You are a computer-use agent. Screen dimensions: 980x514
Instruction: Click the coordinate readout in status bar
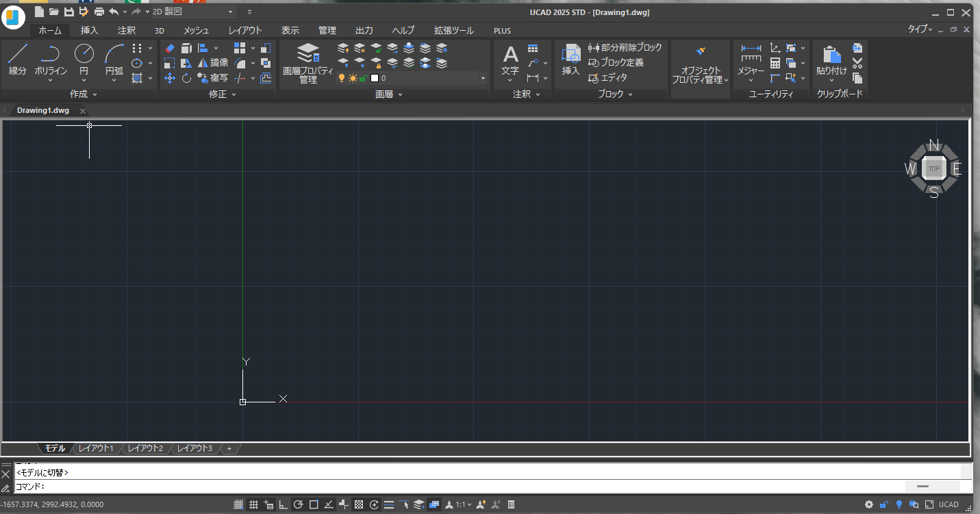point(53,504)
